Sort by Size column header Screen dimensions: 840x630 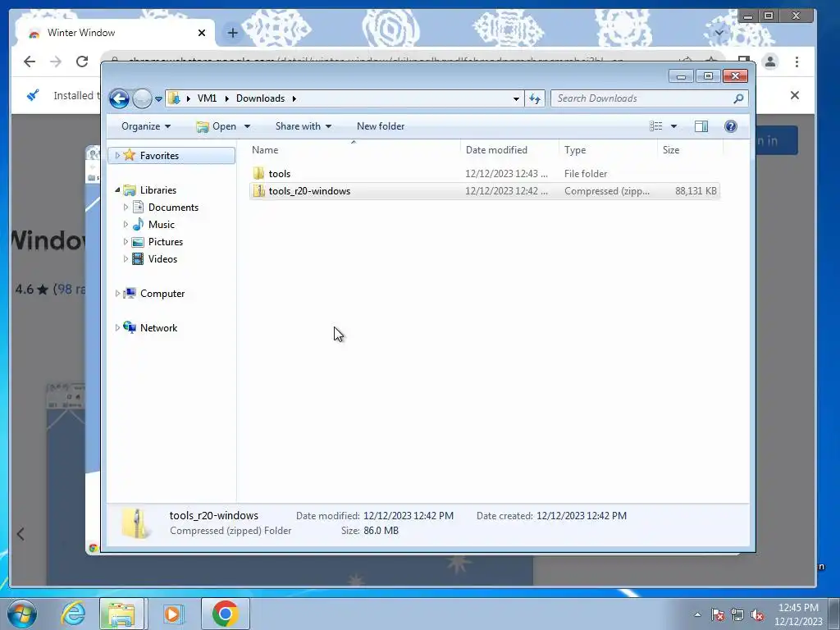690,150
